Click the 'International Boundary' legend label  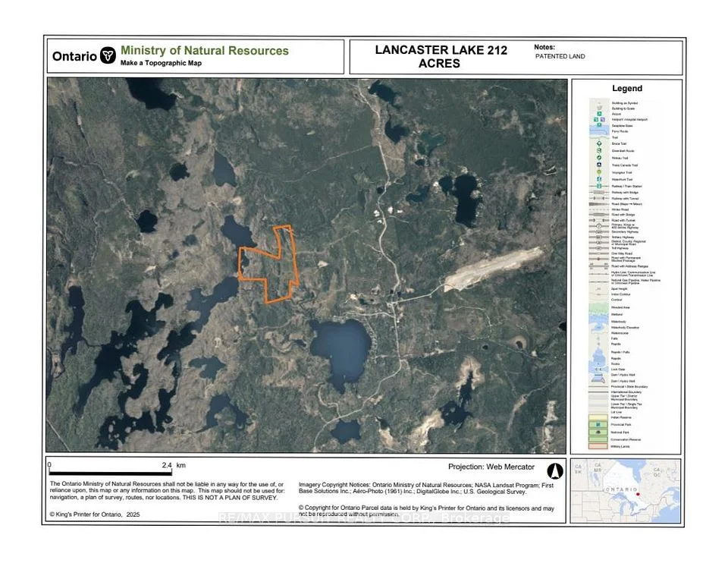point(626,392)
